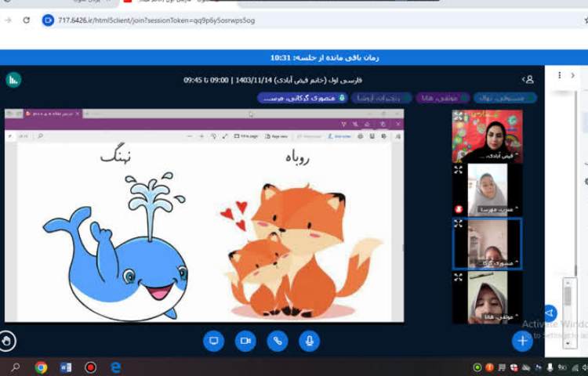Viewport: 588px width, 376px height.
Task: Click the chevron next to the options dots
Action: click(572, 75)
